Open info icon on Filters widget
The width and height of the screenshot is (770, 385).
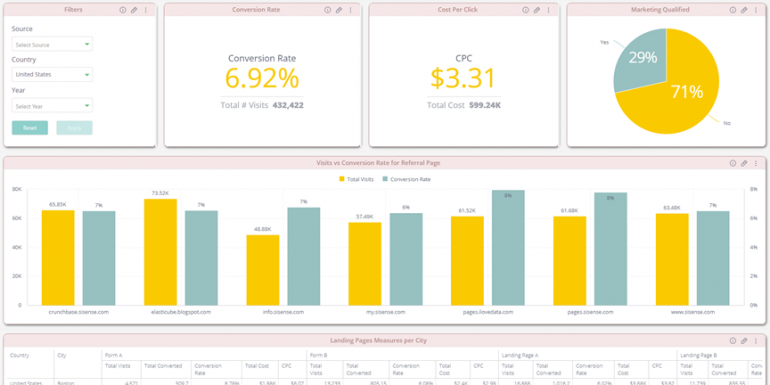pos(122,10)
